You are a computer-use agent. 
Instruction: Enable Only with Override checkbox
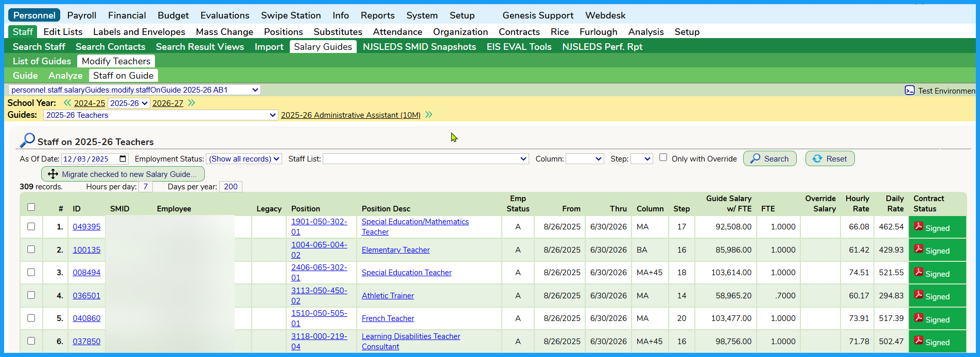[663, 157]
